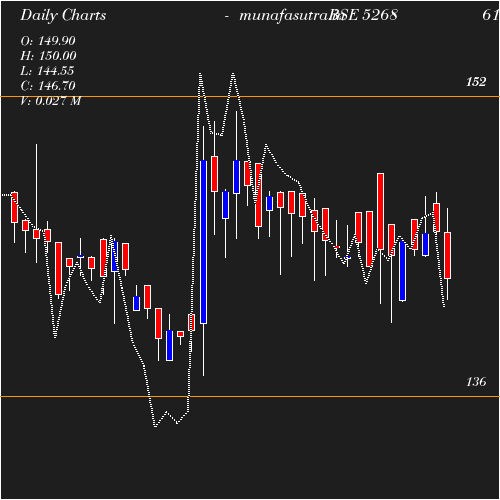Click the "152" price axis label
The image size is (500, 500).
[x=476, y=82]
